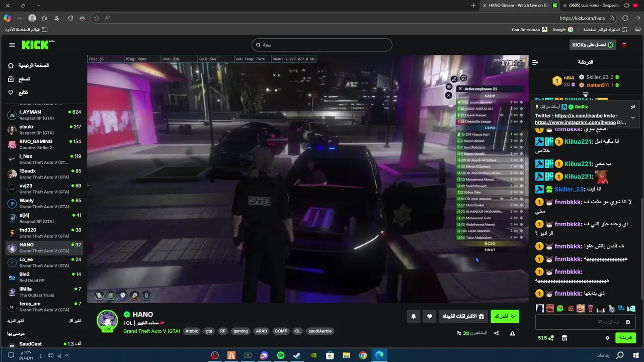
Task: Open feras_am channel in sidebar
Action: click(43, 306)
